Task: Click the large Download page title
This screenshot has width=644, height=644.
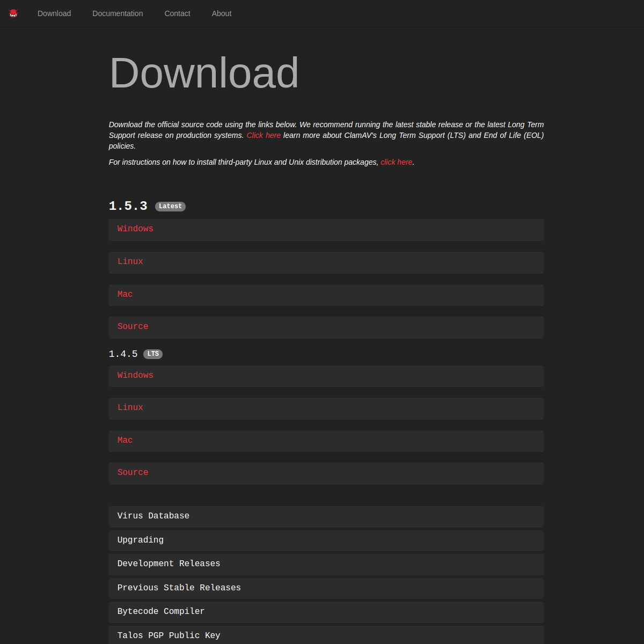Action: click(x=204, y=72)
